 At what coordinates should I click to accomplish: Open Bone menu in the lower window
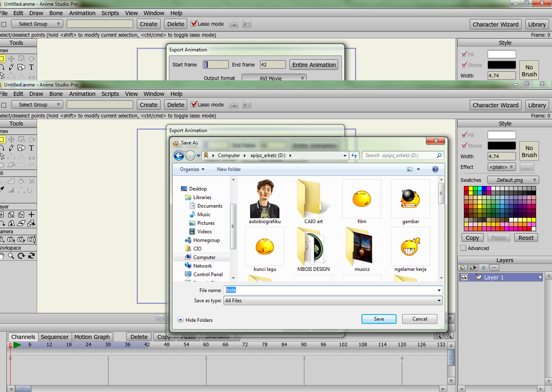(x=56, y=94)
